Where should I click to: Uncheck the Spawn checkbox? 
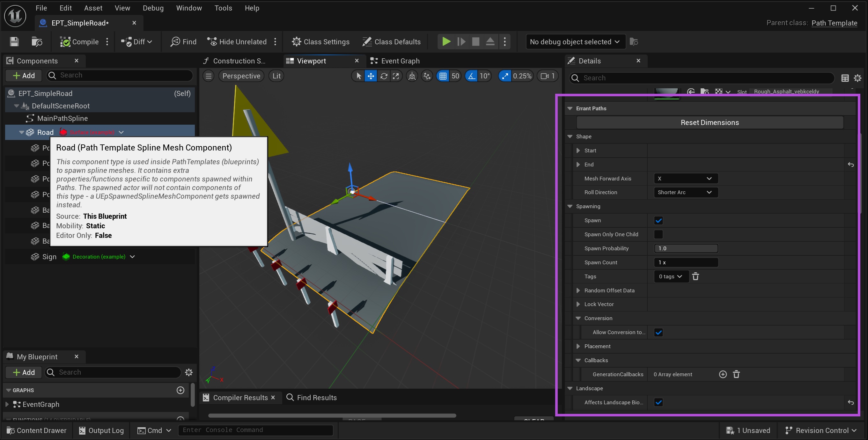(x=658, y=221)
